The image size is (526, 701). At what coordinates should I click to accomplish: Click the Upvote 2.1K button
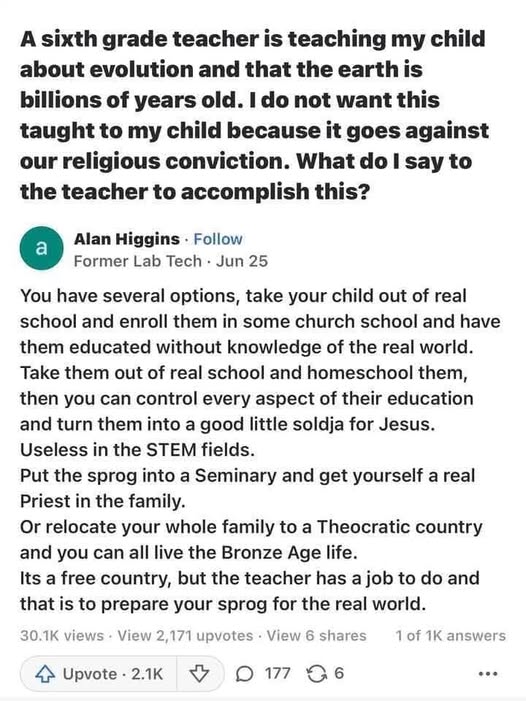pos(99,674)
